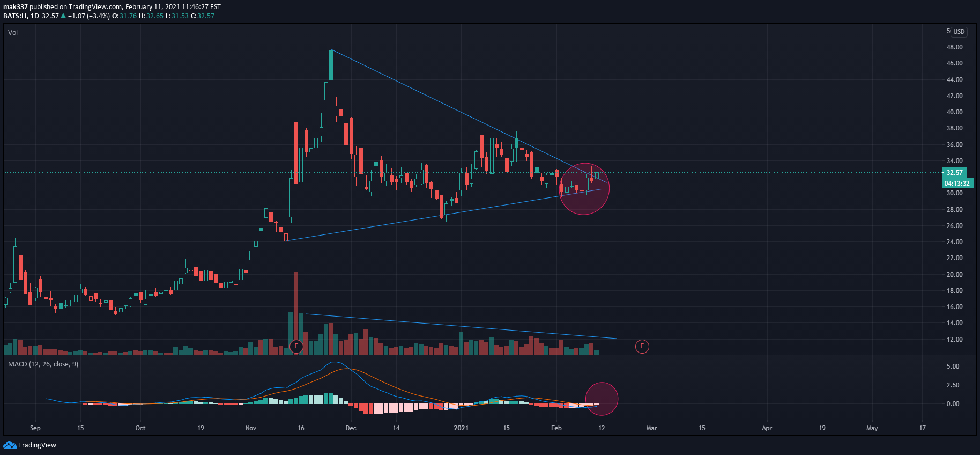
Task: Click the MACD axis value 5.00
Action: (953, 366)
